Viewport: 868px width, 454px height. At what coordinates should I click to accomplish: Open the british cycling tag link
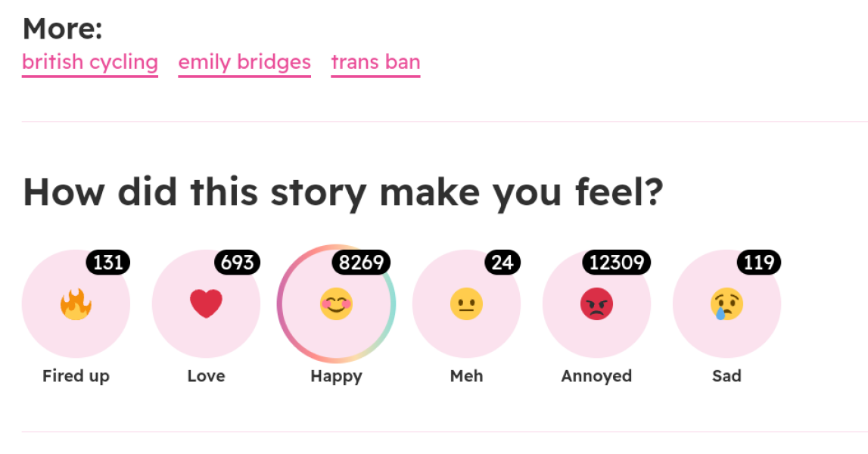(x=89, y=62)
